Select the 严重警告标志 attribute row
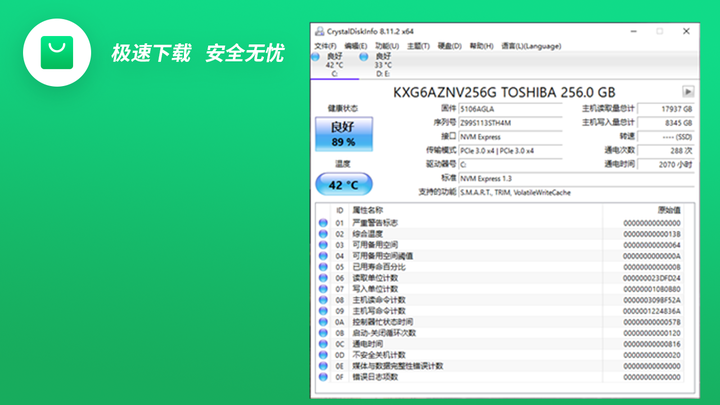 (500, 223)
